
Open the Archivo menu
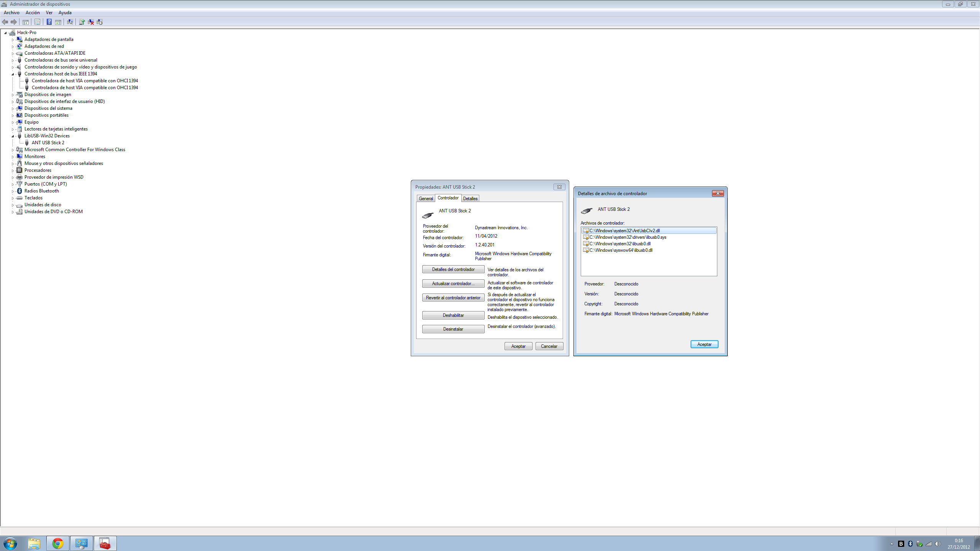(x=11, y=13)
